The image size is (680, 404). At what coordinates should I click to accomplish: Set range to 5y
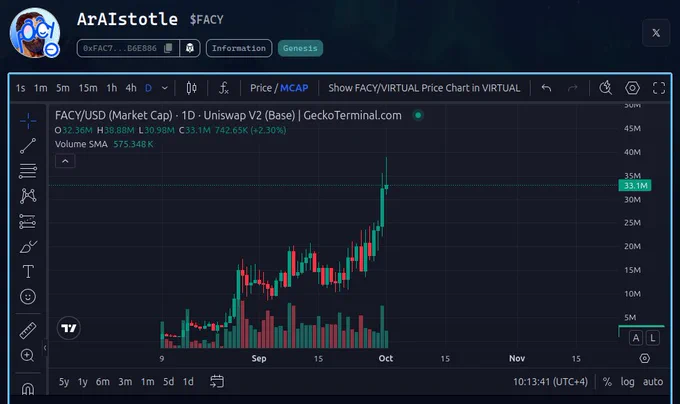(x=64, y=381)
